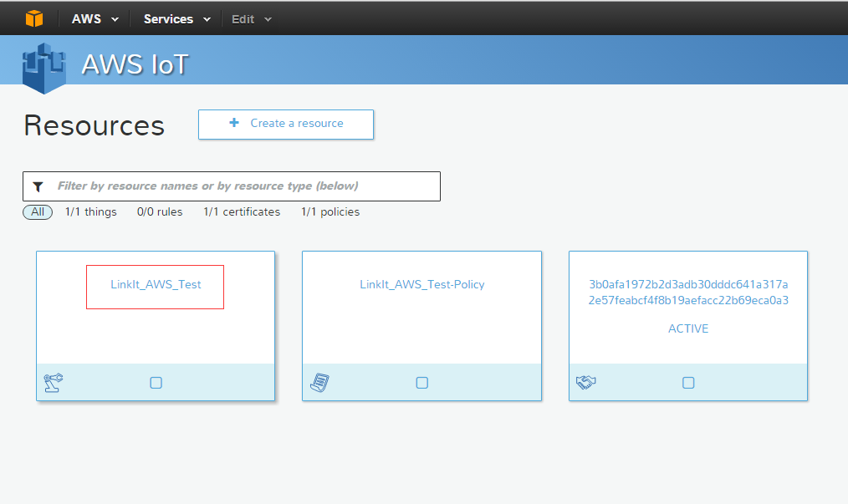Filter by 1/1 policies
The width and height of the screenshot is (848, 504).
tap(330, 212)
